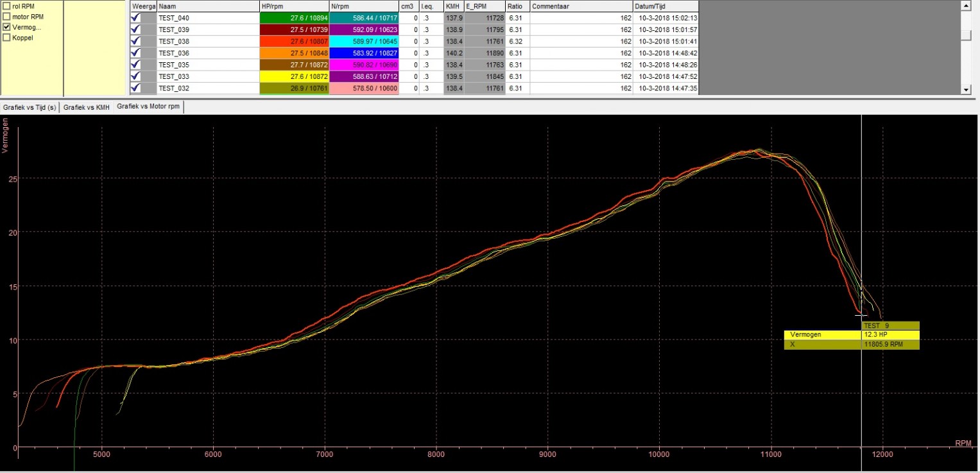
Task: Click the 11805.9 RPM tooltip value
Action: pyautogui.click(x=891, y=345)
